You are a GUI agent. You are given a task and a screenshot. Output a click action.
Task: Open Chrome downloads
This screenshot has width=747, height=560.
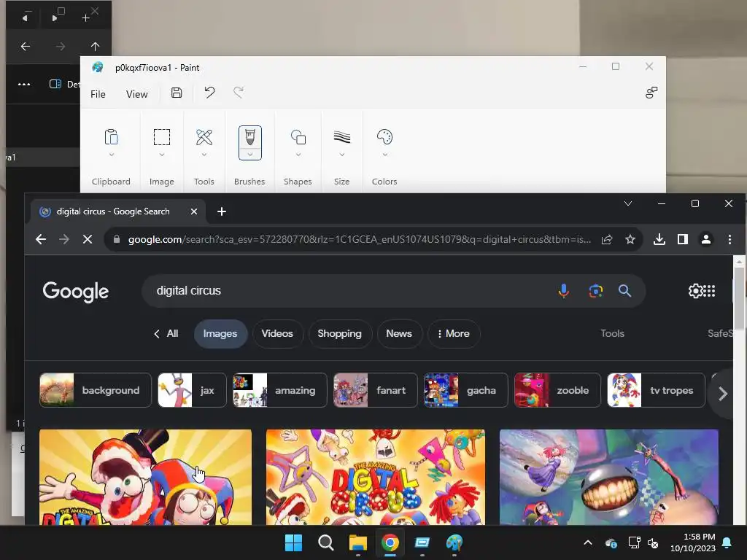tap(659, 239)
